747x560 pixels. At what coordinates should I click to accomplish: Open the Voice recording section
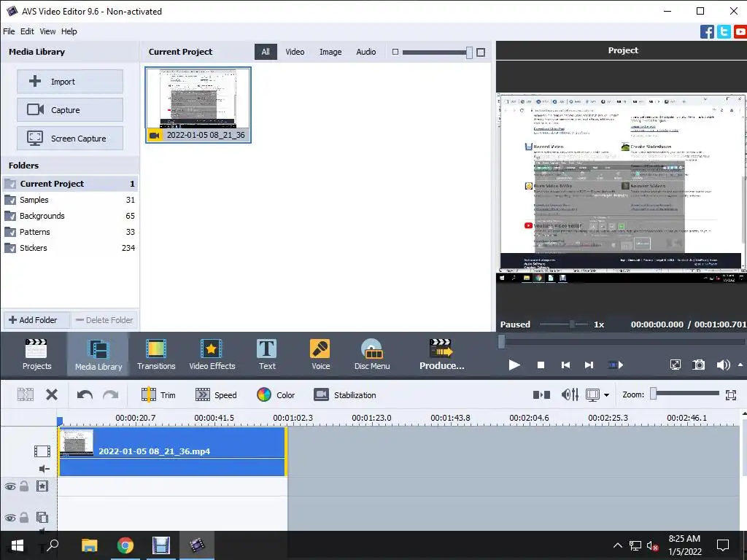tap(320, 355)
